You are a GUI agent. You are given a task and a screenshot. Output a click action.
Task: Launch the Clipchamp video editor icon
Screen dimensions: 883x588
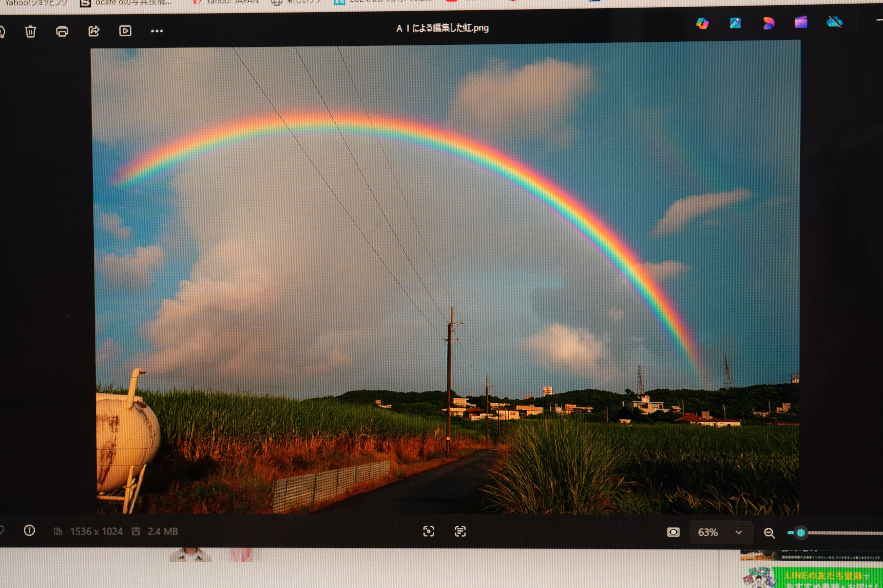tap(801, 22)
